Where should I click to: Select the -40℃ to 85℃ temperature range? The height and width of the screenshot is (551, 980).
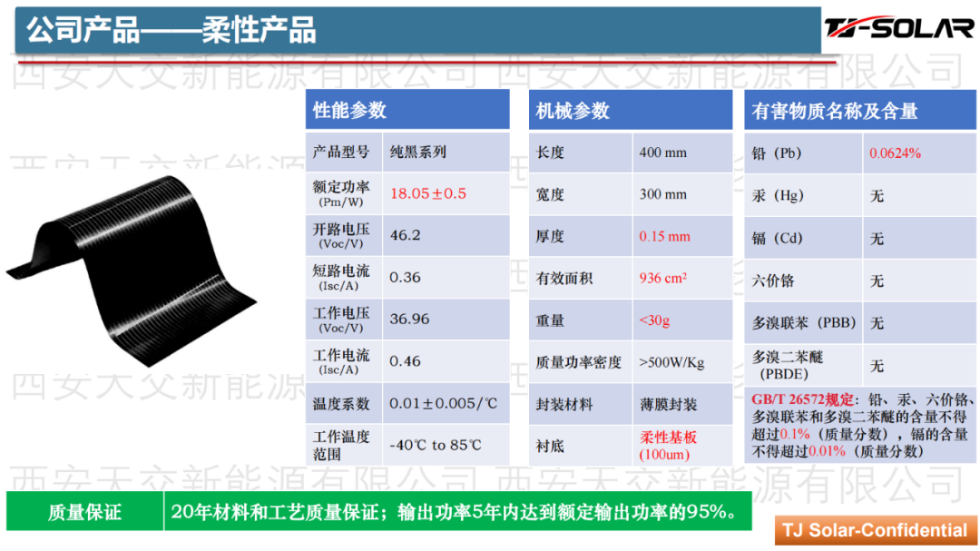(x=436, y=445)
